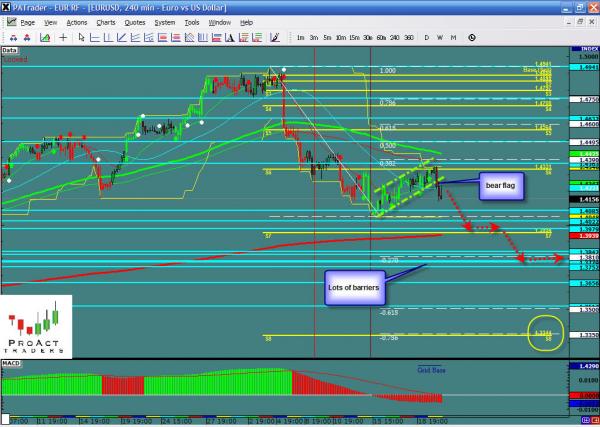Restore the inner chart window size
This screenshot has height=427, width=600.
(578, 21)
